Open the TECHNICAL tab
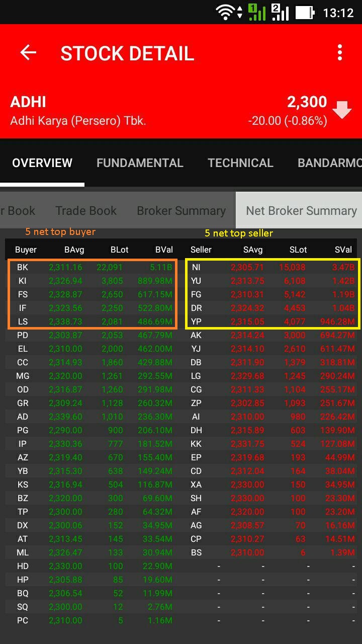This screenshot has width=362, height=644. click(x=240, y=163)
